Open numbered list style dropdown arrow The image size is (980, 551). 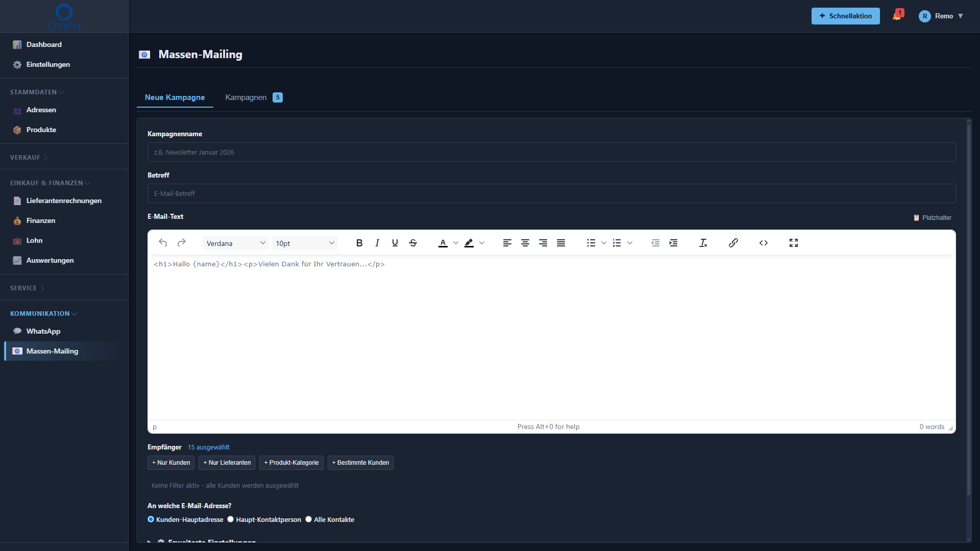[630, 243]
